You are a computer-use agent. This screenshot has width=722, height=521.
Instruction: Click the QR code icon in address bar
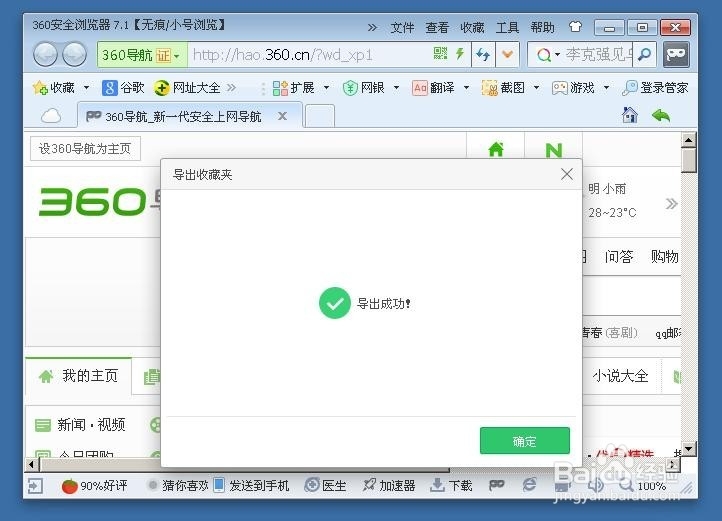440,54
